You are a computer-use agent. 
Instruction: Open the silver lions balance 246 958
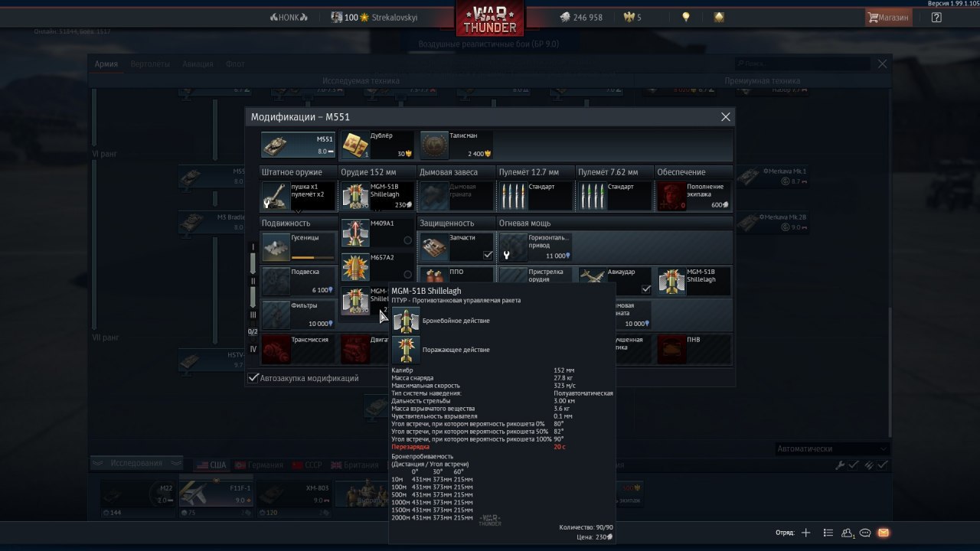tap(580, 17)
